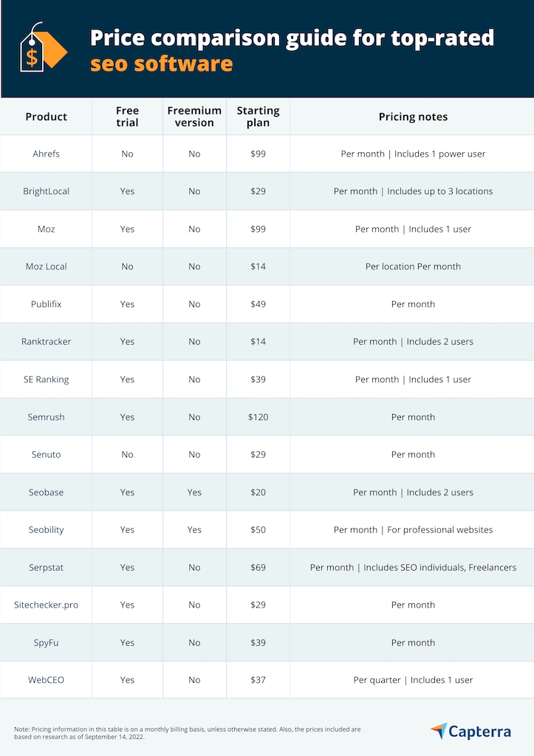Click Serpstat pricing notes text
This screenshot has height=756, width=534.
(x=413, y=568)
